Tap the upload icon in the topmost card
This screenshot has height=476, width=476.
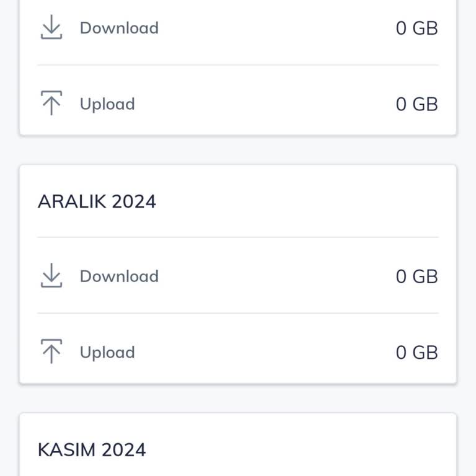click(51, 104)
